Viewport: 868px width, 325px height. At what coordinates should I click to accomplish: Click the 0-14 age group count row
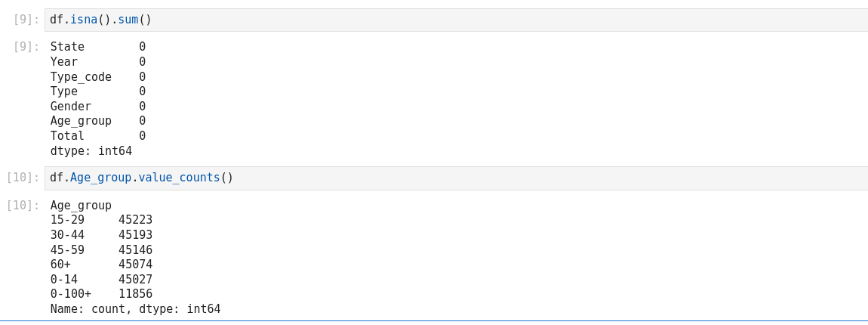pos(101,280)
